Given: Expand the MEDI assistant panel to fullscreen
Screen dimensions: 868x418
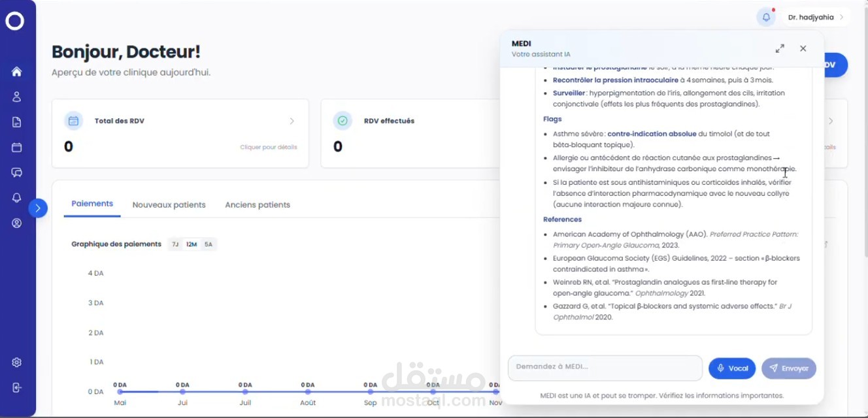Looking at the screenshot, I should coord(780,48).
